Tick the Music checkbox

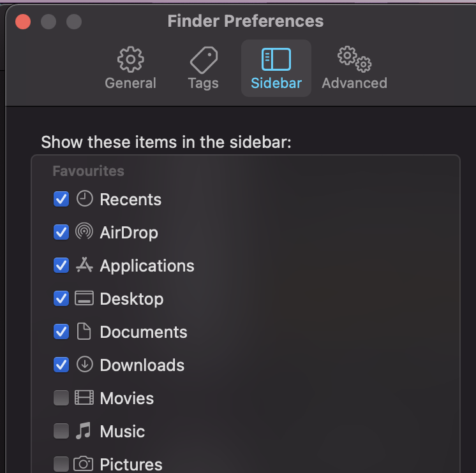point(61,431)
